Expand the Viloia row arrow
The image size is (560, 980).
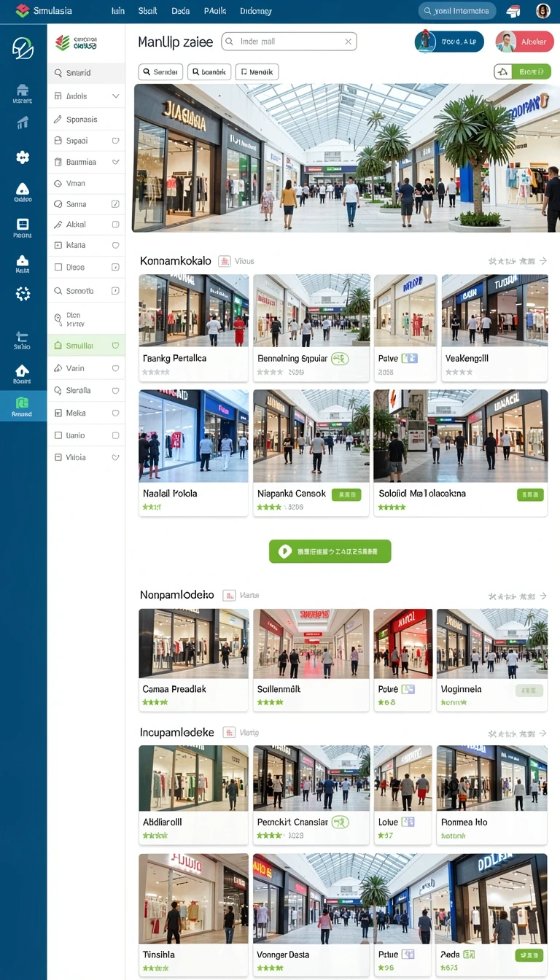coord(115,457)
